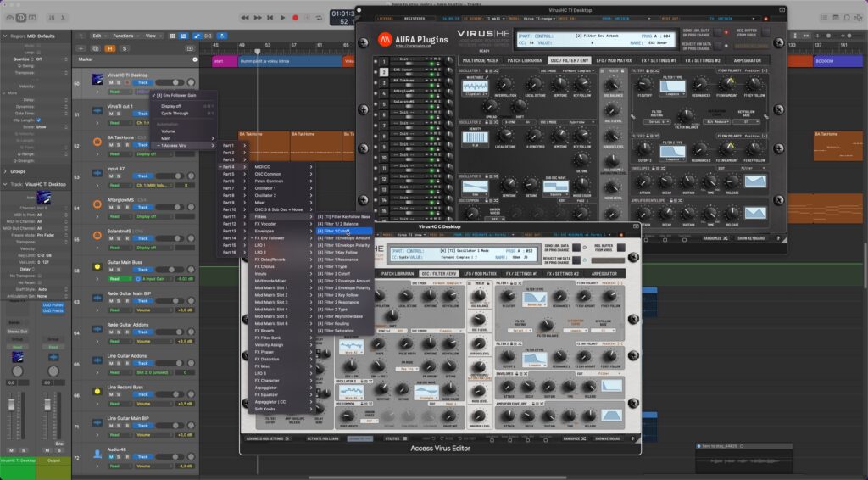Click the filter envelope graph in TI window
868x480 pixels.
point(755,181)
